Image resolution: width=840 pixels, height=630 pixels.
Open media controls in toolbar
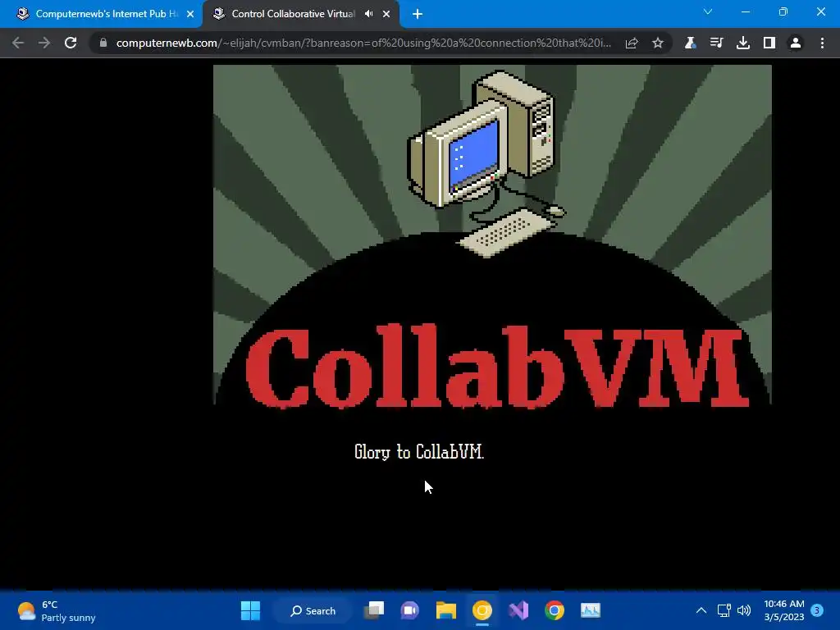[716, 43]
